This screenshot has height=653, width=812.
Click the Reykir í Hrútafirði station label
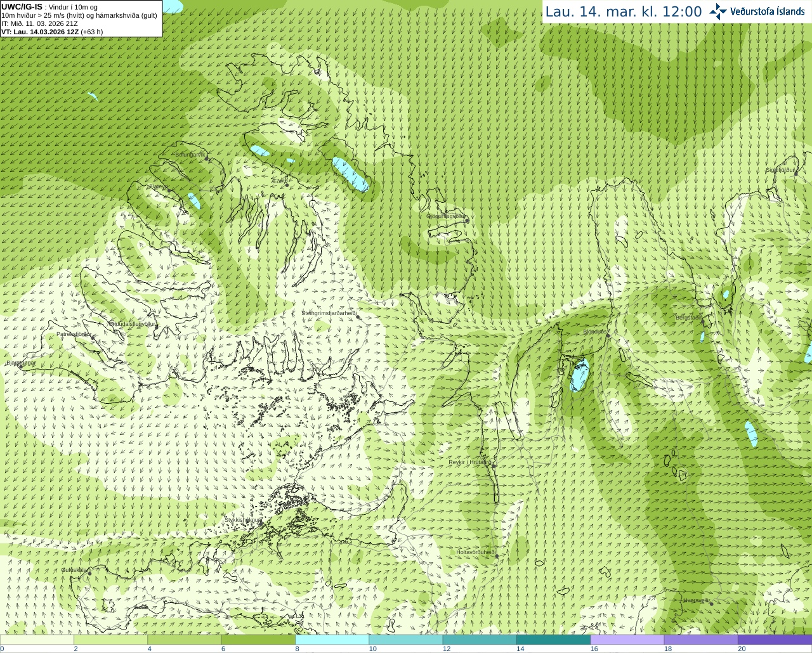471,463
